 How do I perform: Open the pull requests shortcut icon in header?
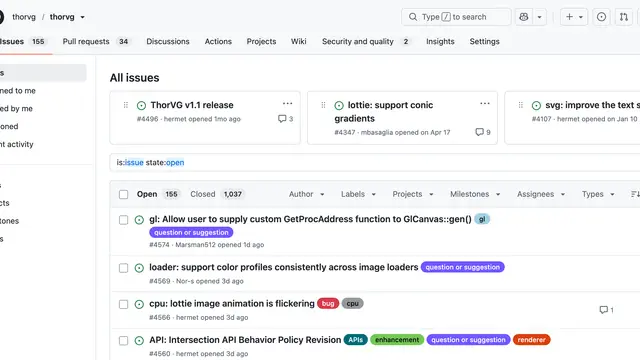[x=624, y=17]
